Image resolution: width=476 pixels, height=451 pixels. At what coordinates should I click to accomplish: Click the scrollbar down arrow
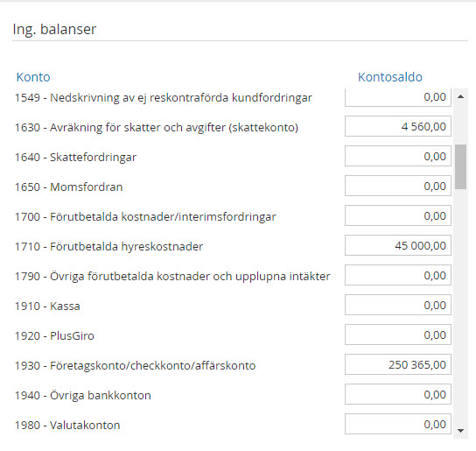pos(460,430)
